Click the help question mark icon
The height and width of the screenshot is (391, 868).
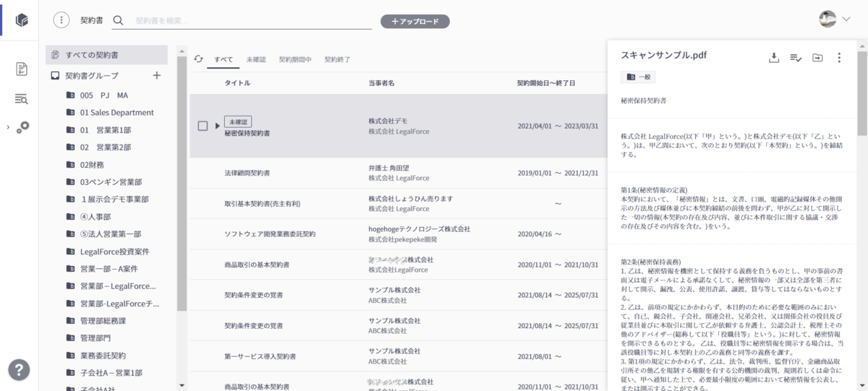pos(19,370)
